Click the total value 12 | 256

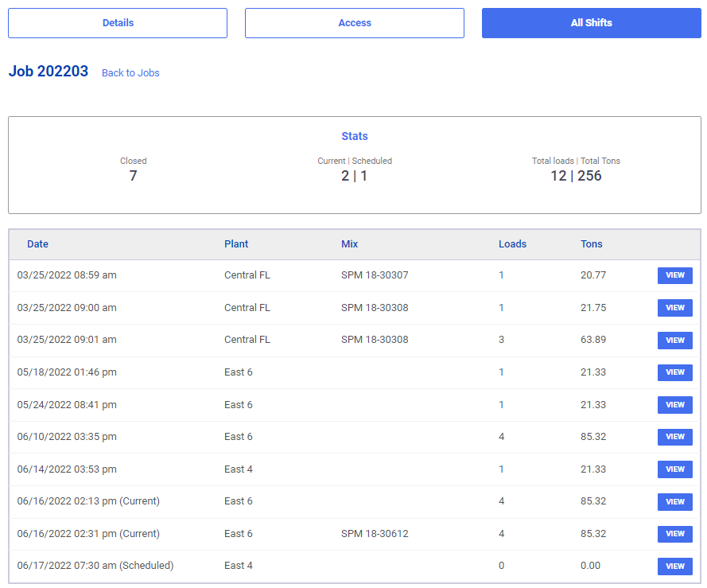[576, 176]
